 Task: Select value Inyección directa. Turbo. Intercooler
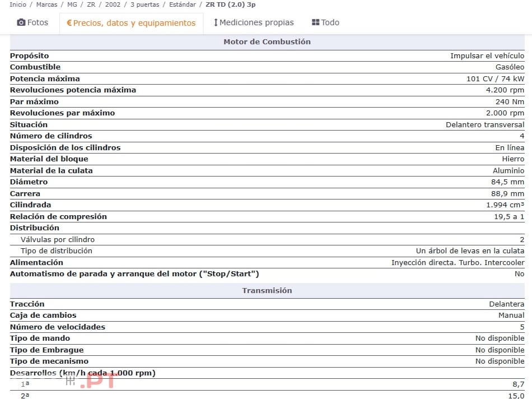[458, 262]
